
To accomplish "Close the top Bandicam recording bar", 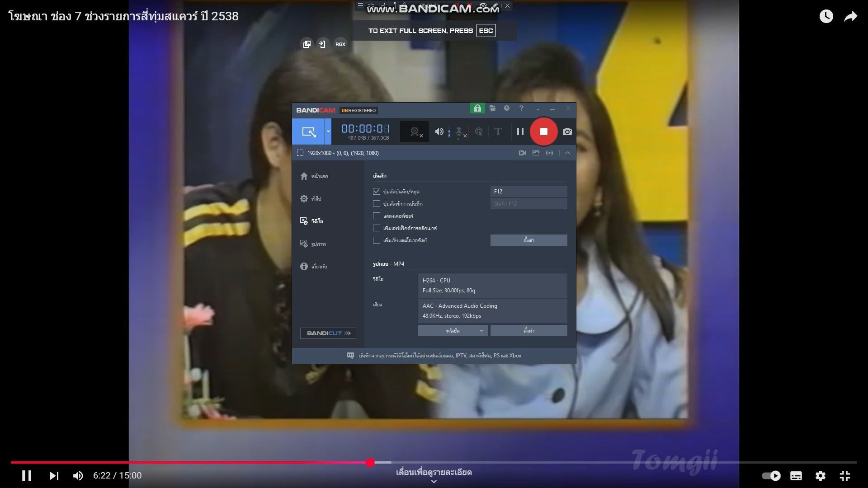I will point(507,6).
